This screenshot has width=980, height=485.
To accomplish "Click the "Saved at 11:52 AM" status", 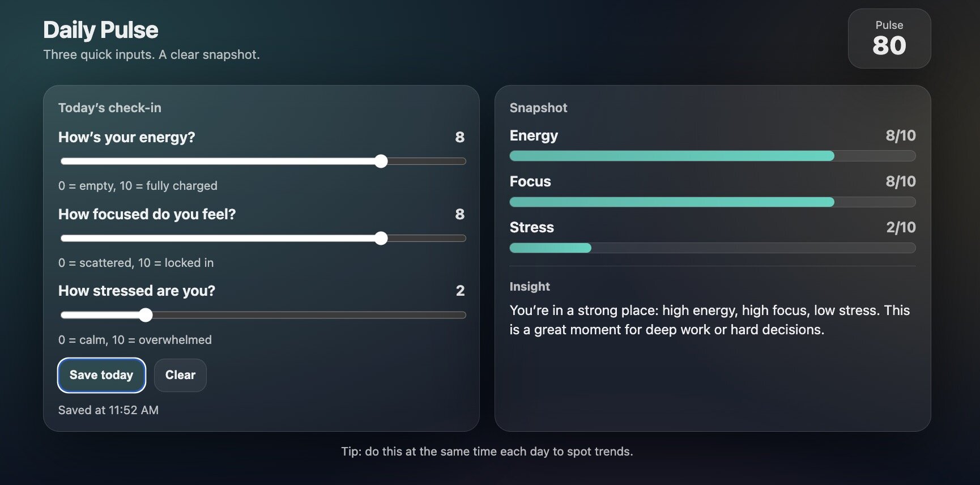I will (108, 410).
